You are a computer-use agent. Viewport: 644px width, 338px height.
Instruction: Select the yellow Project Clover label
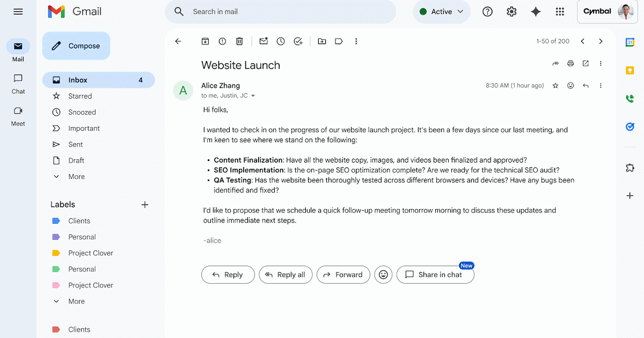click(91, 253)
